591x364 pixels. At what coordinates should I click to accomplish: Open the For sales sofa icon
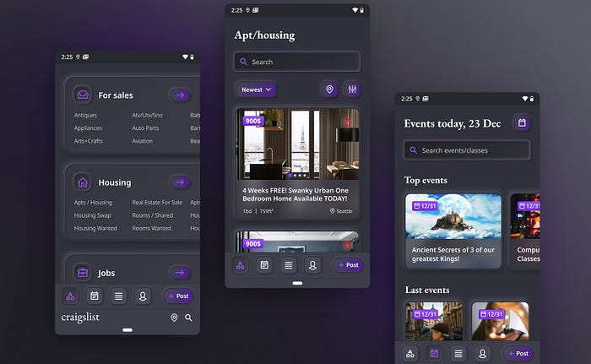pyautogui.click(x=83, y=95)
